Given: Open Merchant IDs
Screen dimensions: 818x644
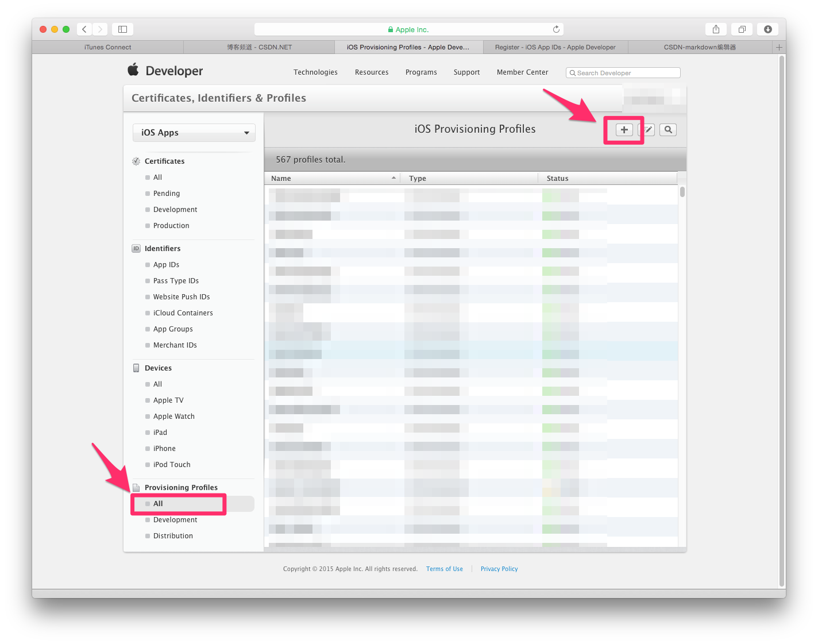Looking at the screenshot, I should coord(175,345).
